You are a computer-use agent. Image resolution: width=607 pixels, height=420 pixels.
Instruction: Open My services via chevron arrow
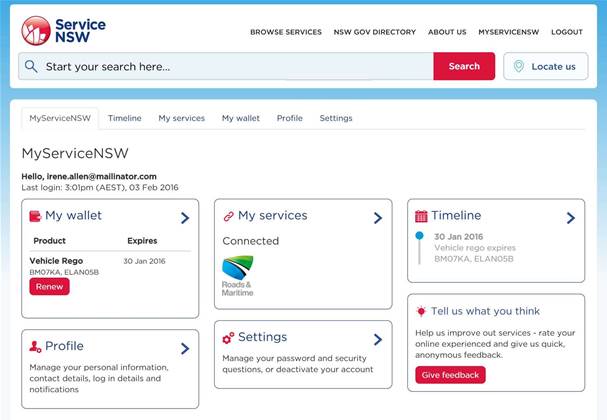click(x=378, y=217)
